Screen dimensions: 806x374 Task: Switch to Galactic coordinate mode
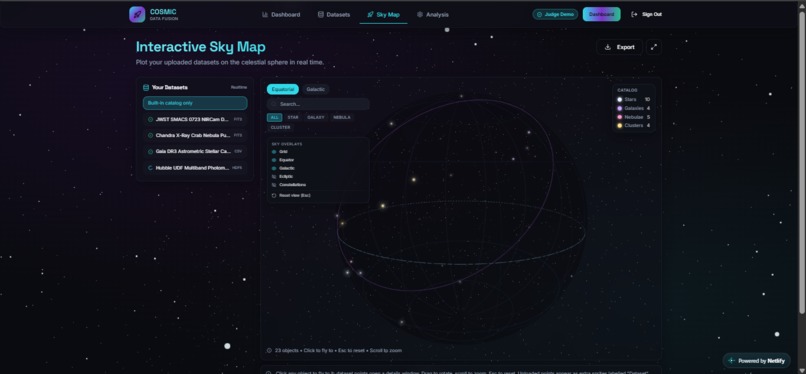[316, 89]
